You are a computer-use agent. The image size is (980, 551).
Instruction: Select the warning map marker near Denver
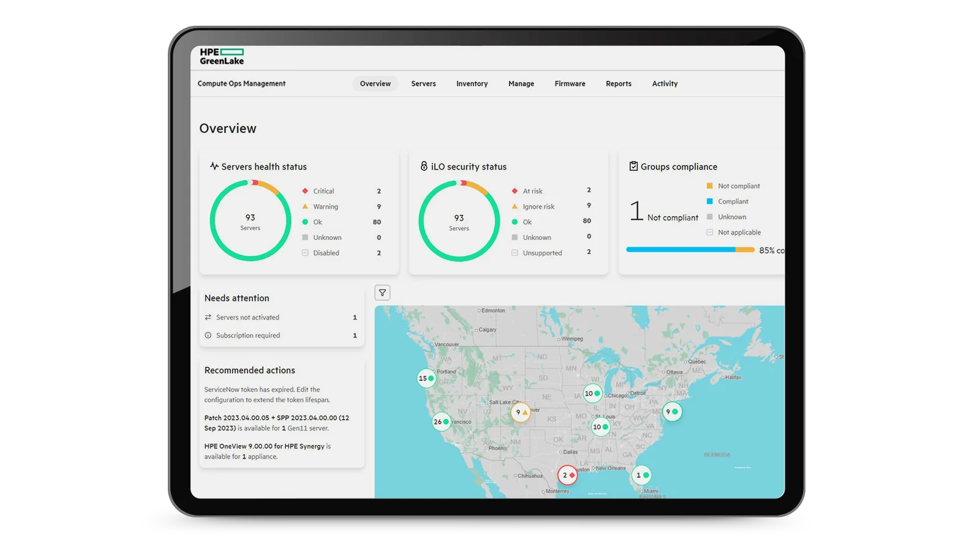click(x=521, y=412)
